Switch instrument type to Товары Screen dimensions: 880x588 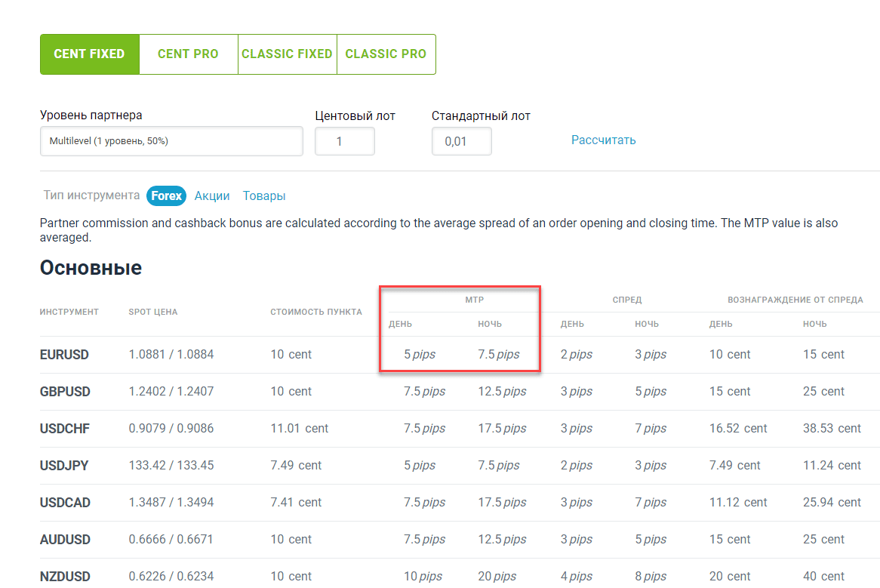(264, 195)
